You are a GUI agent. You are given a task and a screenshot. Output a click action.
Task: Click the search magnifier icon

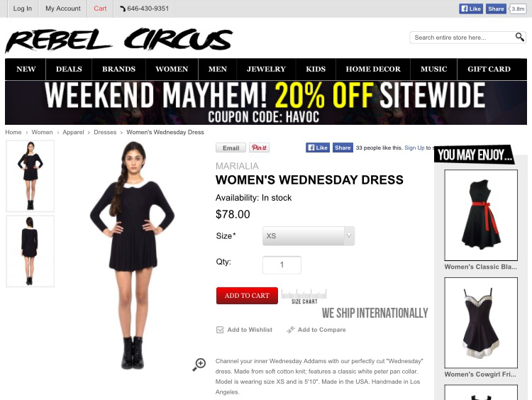click(519, 37)
